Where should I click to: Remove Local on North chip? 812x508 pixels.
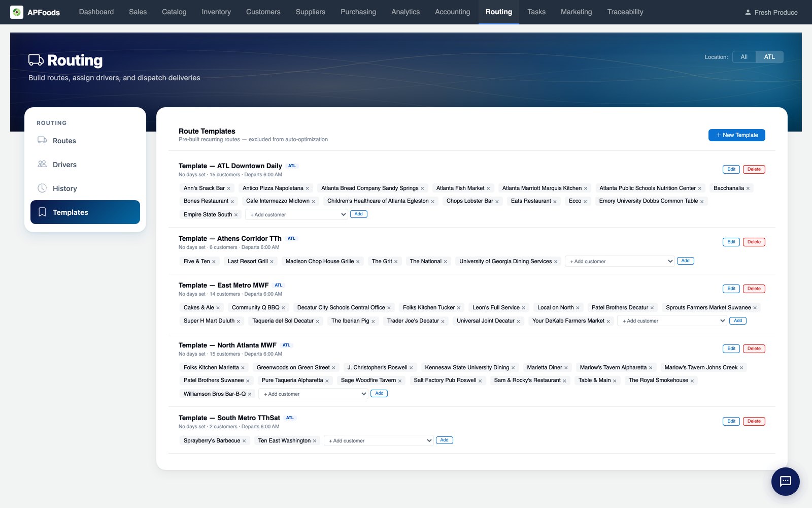(578, 308)
